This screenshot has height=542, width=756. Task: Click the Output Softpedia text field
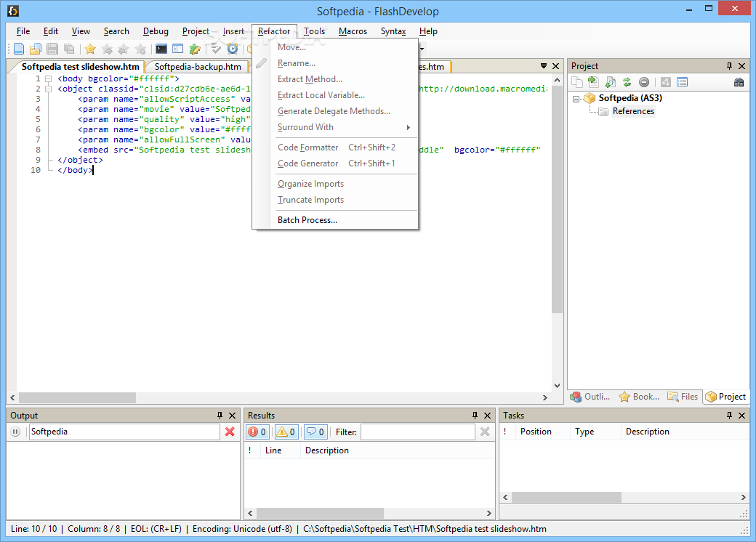tap(124, 432)
